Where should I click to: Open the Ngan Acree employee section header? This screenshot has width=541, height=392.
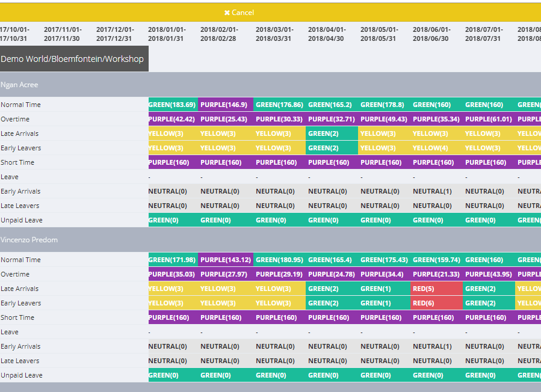pyautogui.click(x=19, y=85)
